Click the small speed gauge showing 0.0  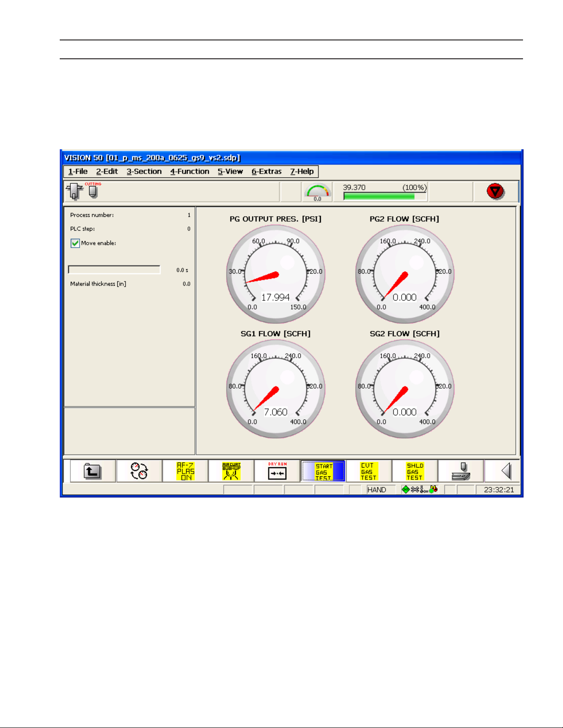318,192
